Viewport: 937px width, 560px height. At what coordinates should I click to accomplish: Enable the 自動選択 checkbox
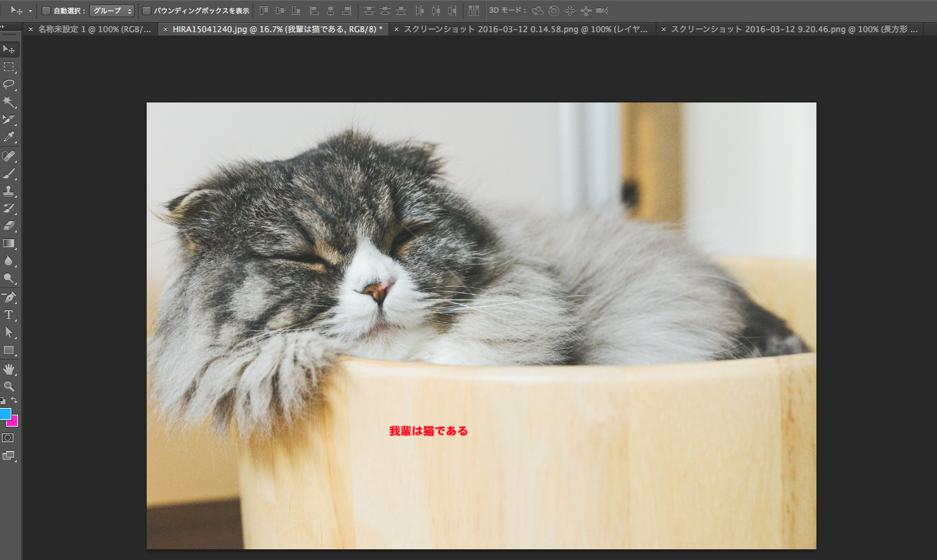46,11
